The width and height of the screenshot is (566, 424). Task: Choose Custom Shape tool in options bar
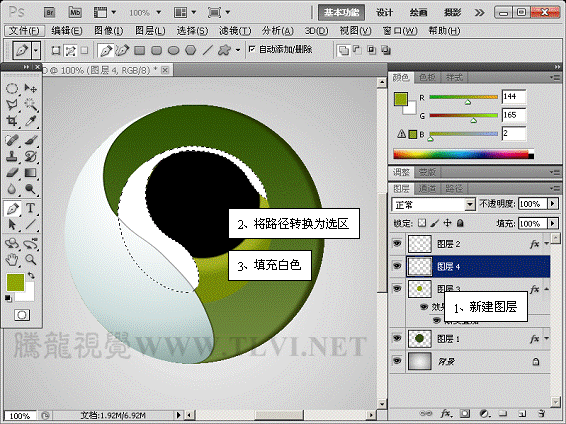224,50
